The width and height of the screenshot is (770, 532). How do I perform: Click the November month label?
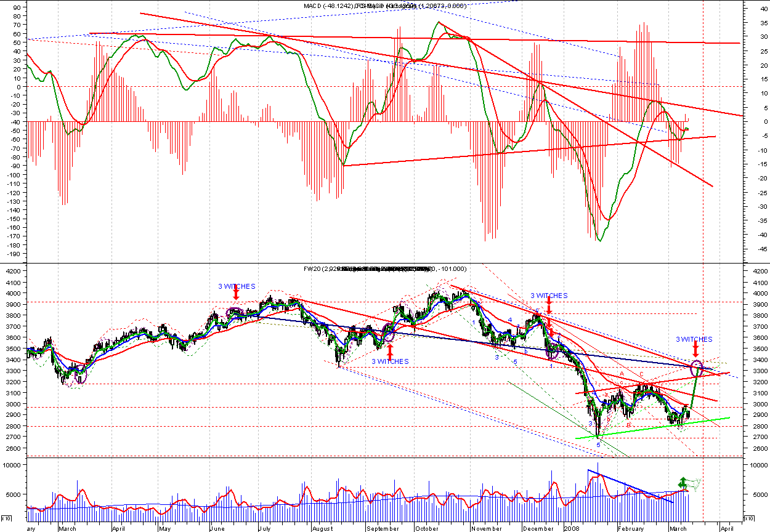487,528
